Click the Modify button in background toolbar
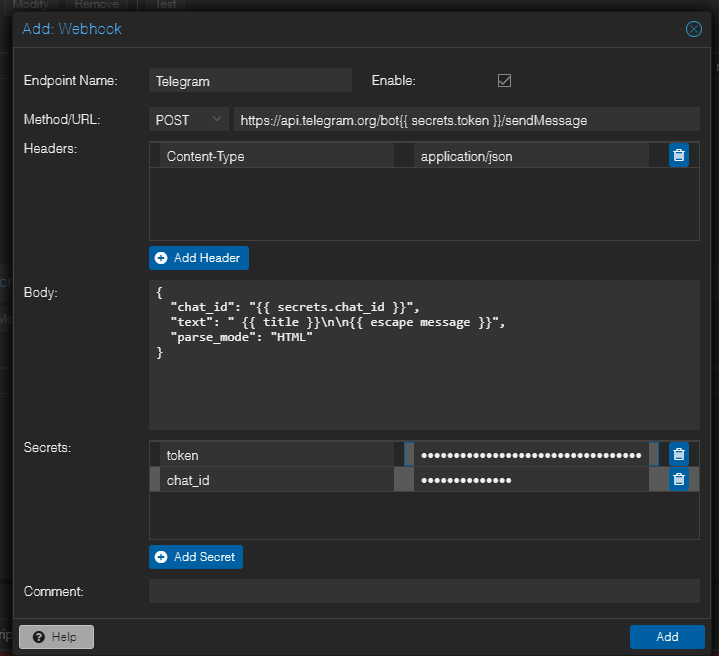Screen dimensions: 719x656 click(31, 5)
